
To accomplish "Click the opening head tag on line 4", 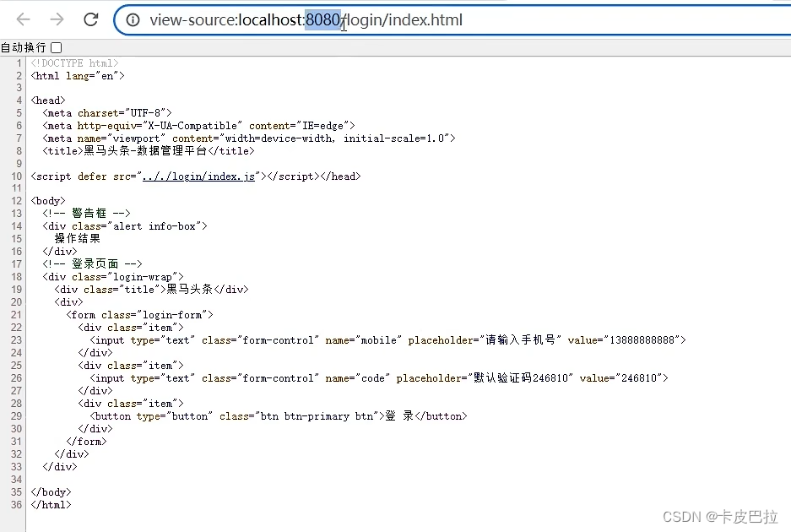I will coord(48,100).
